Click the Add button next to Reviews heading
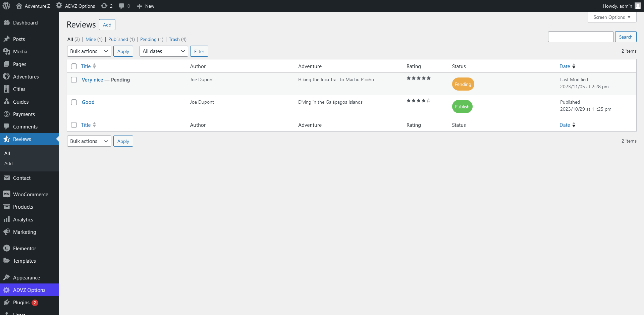Viewport: 644px width, 315px height. tap(107, 25)
